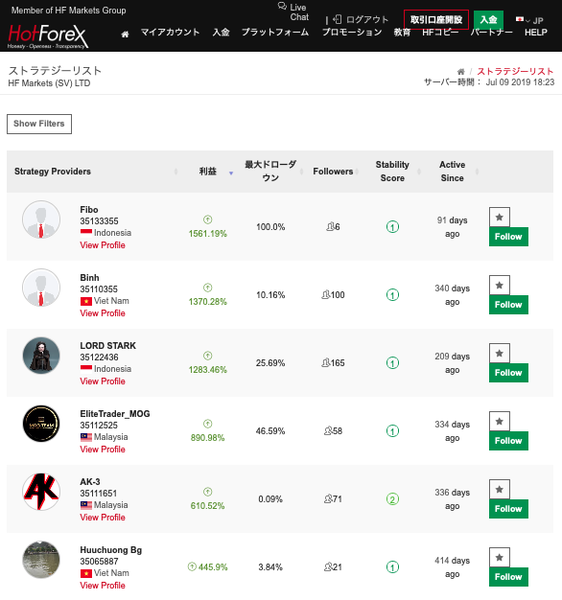Open the HELP menu

pyautogui.click(x=536, y=33)
